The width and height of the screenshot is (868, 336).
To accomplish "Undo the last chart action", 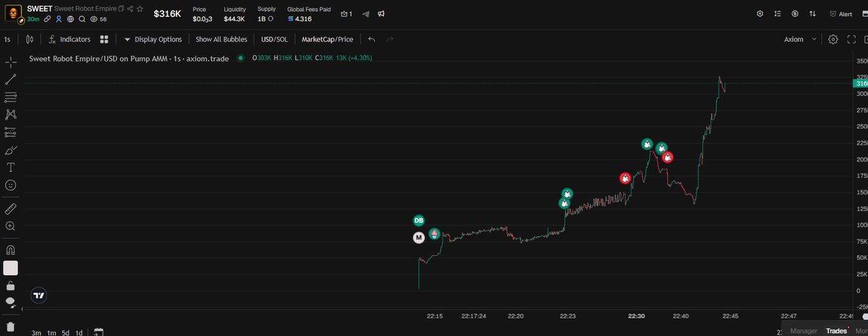I will point(372,39).
